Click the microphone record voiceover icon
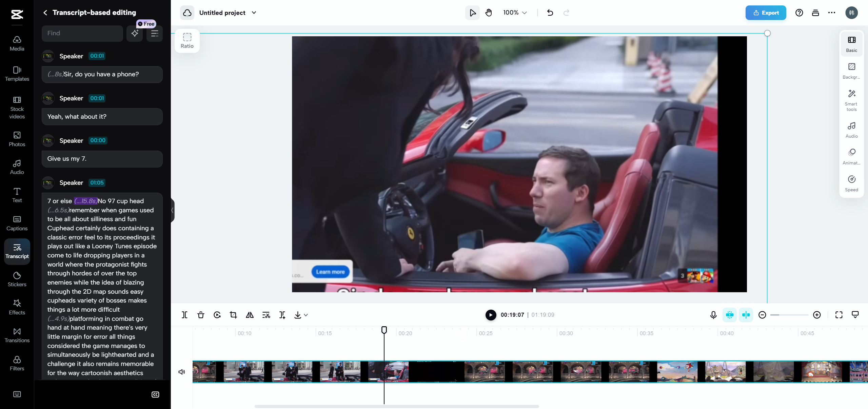 [713, 315]
